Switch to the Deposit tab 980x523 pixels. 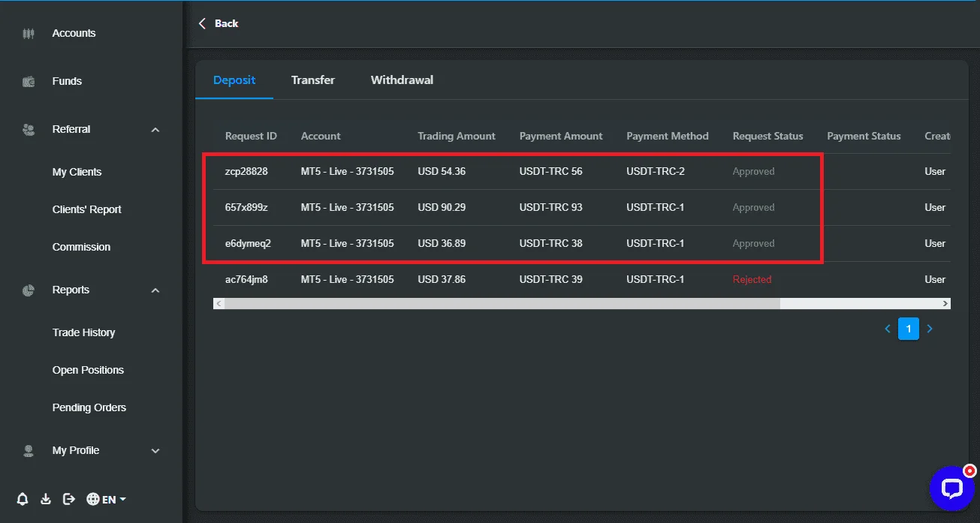(x=234, y=80)
